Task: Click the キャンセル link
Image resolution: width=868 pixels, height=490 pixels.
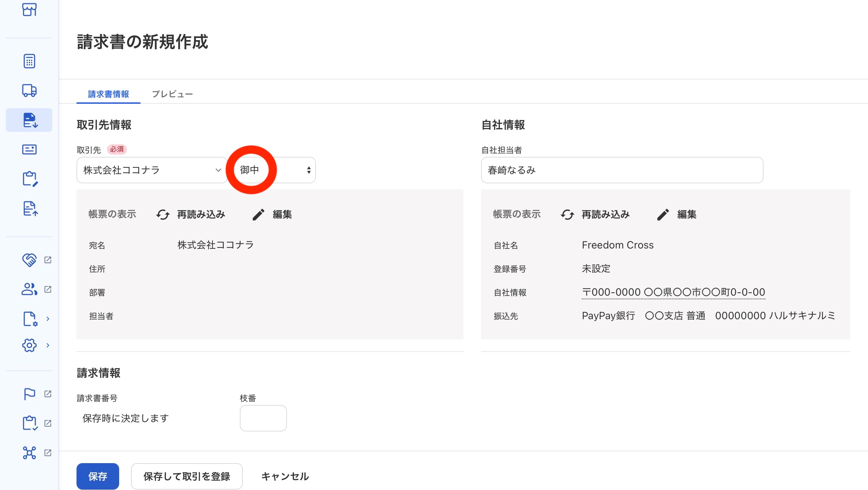Action: 285,476
